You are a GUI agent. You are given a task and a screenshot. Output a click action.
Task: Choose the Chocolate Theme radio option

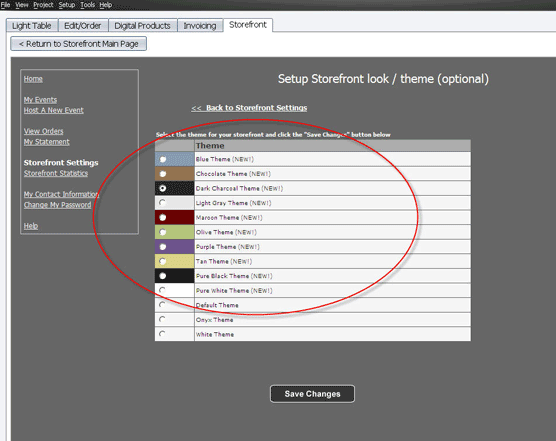point(163,174)
